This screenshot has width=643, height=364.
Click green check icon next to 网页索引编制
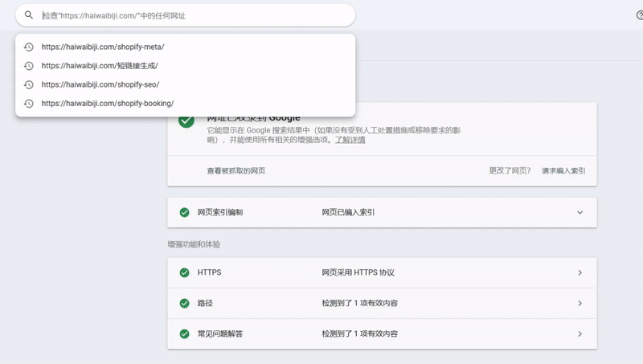coord(185,212)
